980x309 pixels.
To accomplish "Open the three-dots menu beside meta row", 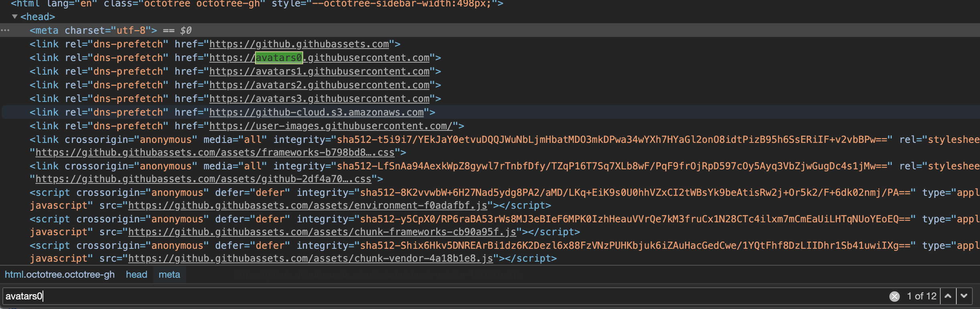I will pos(5,30).
